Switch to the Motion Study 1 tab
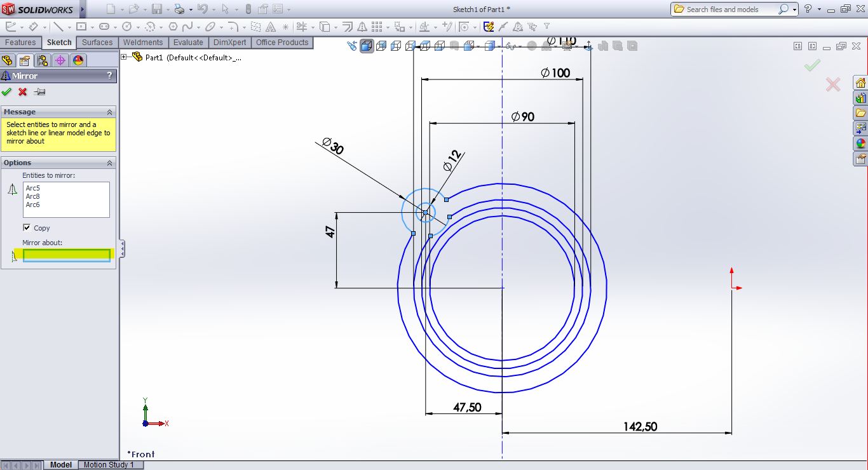 coord(109,465)
